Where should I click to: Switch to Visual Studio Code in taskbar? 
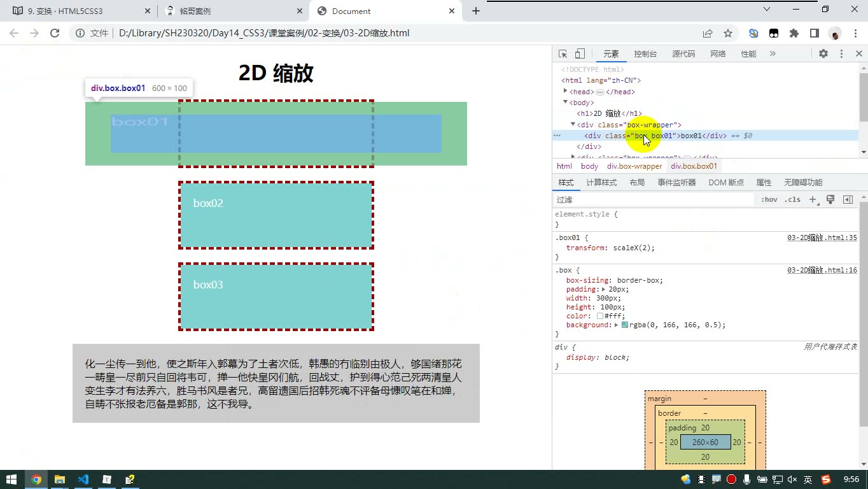click(83, 479)
